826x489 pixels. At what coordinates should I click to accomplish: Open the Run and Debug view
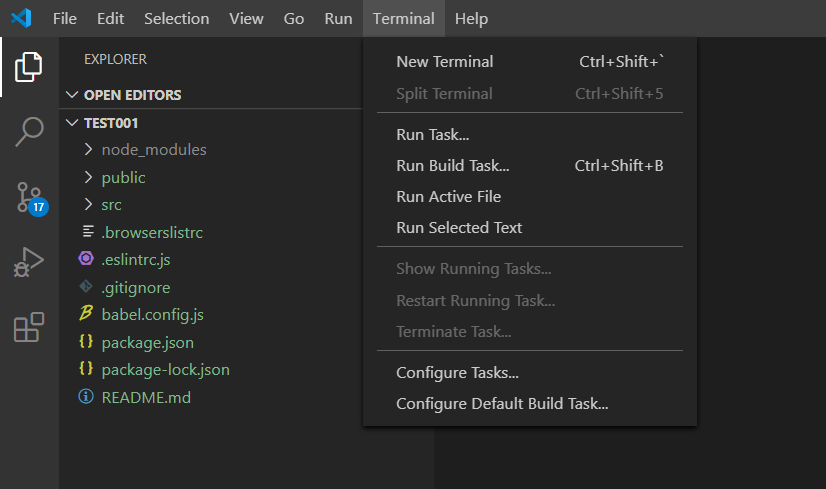(29, 262)
